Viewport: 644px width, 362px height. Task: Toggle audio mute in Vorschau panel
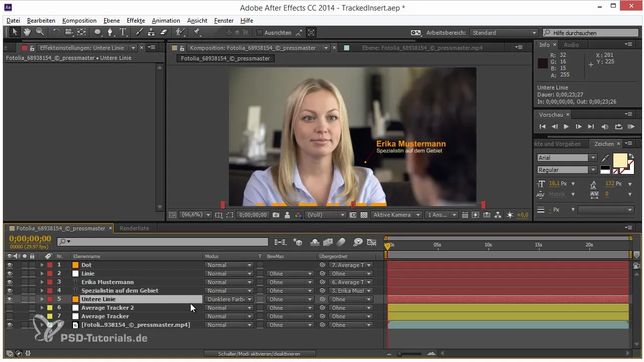click(x=605, y=127)
